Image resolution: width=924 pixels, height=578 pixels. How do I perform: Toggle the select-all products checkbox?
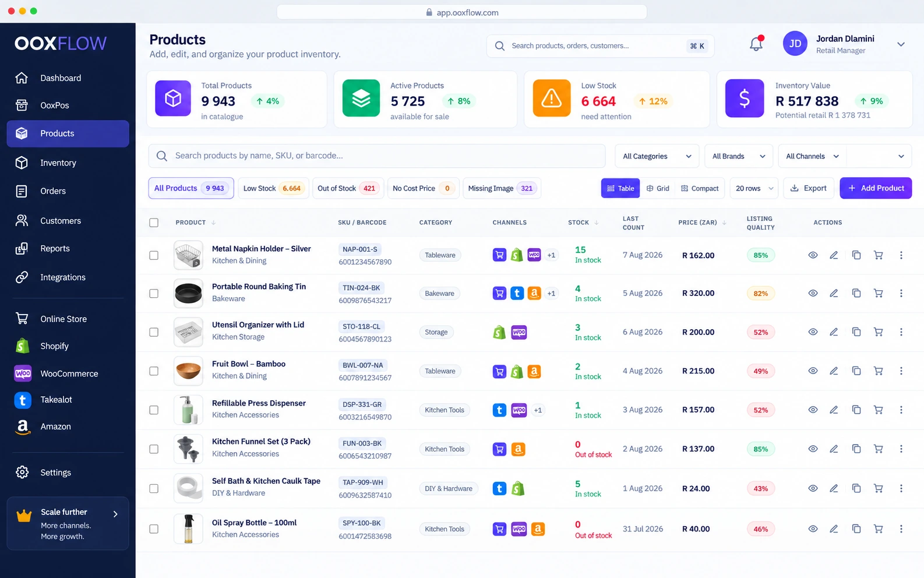click(154, 223)
